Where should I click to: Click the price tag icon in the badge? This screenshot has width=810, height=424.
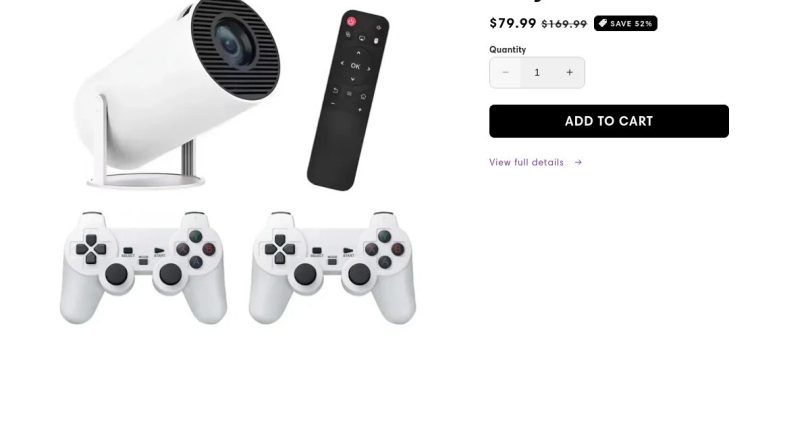pyautogui.click(x=602, y=23)
